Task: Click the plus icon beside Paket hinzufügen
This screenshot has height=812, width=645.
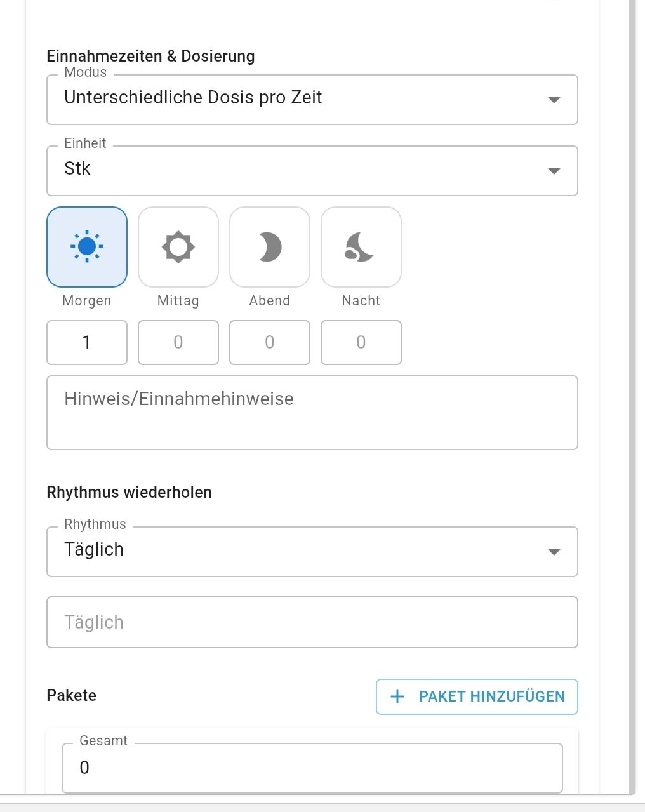Action: 397,696
